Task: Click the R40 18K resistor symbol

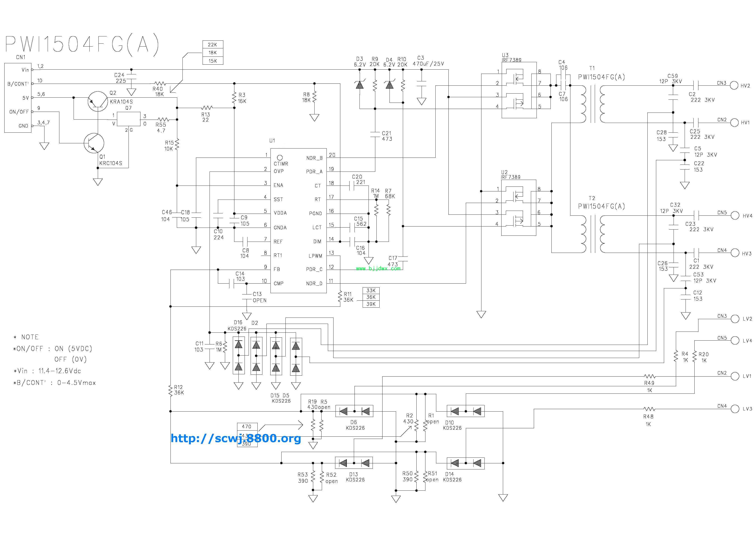Action: point(160,84)
